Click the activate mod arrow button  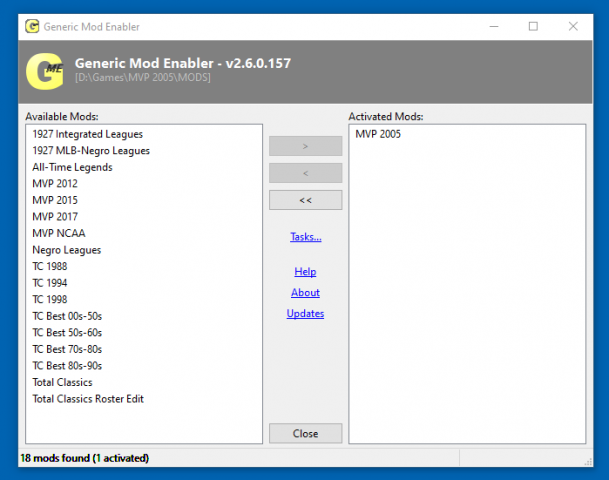coord(305,146)
